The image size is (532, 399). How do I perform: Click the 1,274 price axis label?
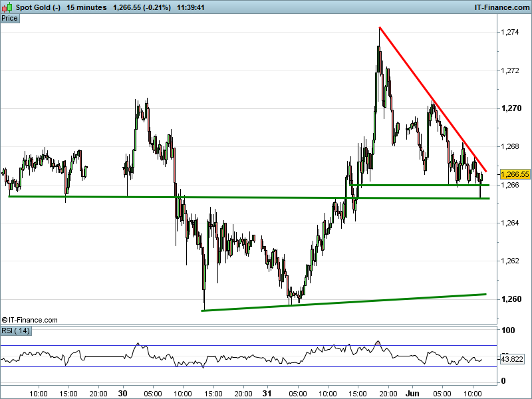point(509,32)
